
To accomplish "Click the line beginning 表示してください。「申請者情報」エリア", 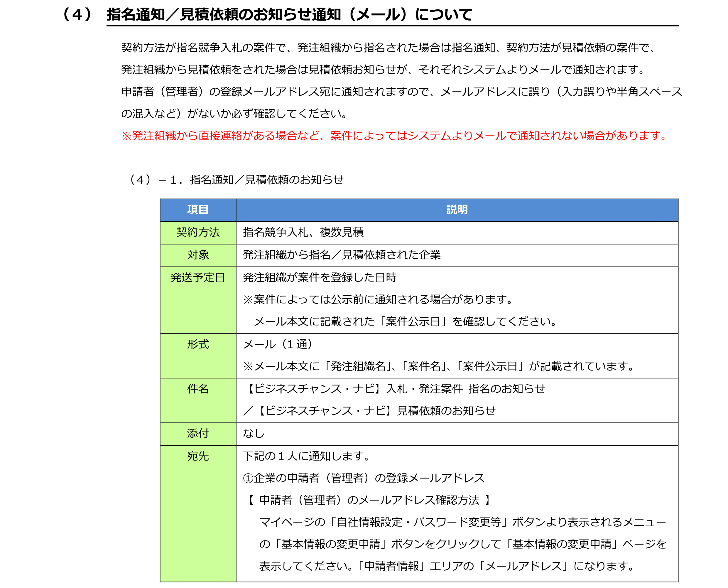I will point(447,567).
